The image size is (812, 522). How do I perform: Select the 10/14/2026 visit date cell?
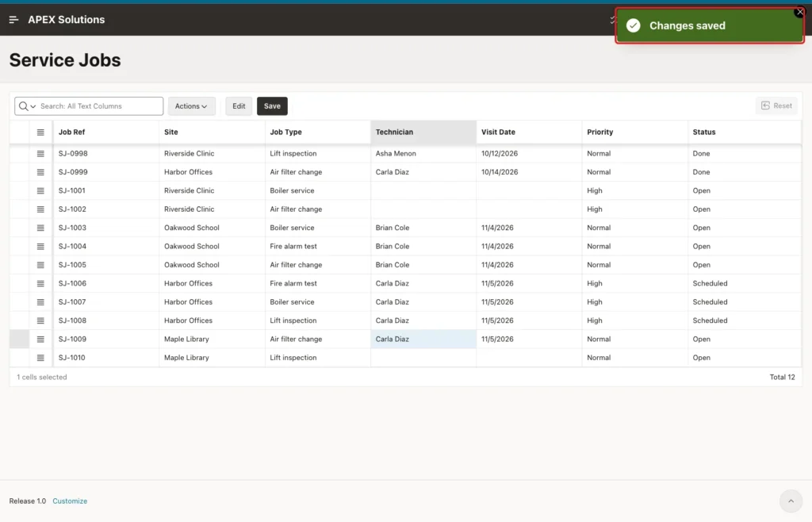tap(529, 172)
